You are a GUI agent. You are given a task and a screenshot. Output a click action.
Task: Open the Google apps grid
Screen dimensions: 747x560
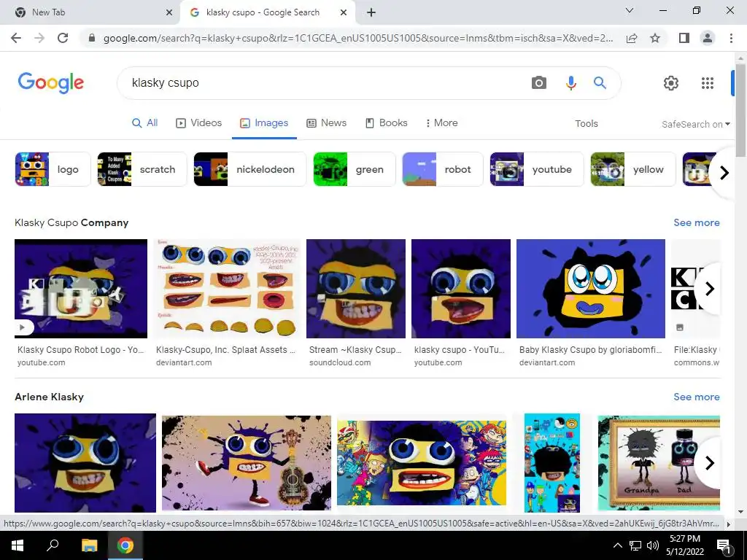click(x=708, y=83)
